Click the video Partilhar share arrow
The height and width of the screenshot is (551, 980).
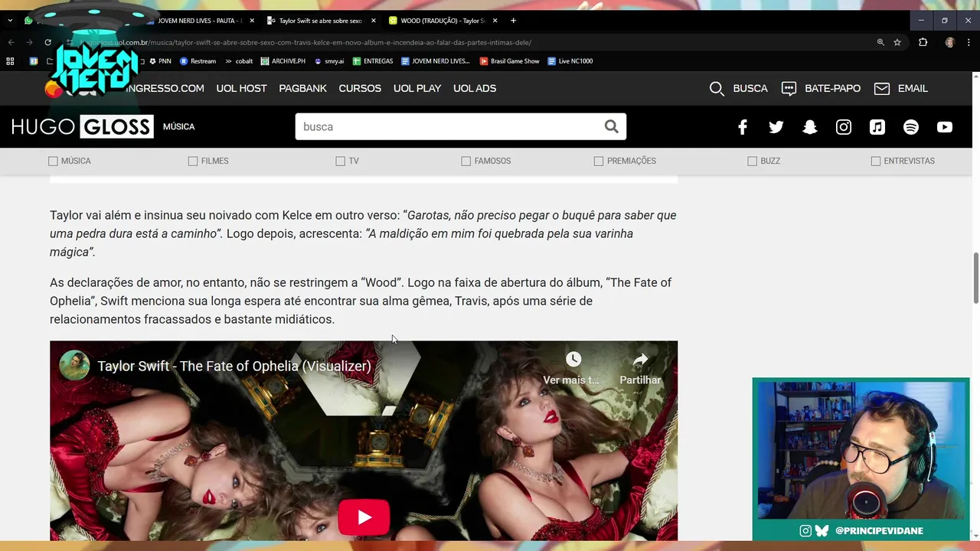click(x=640, y=359)
